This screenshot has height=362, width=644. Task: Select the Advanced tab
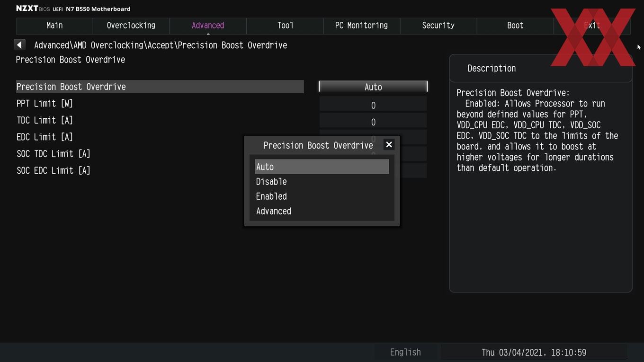click(208, 26)
